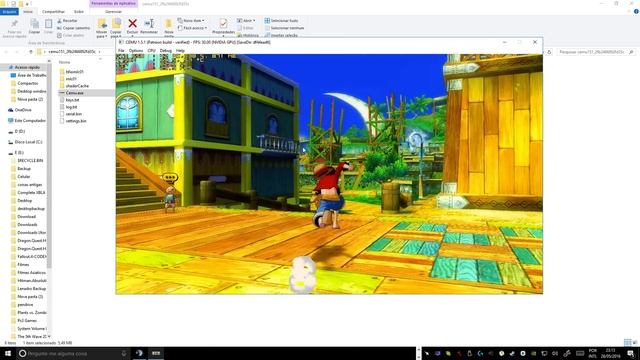The image size is (640, 360).
Task: Select the Download folder in tree
Action: coord(24,216)
